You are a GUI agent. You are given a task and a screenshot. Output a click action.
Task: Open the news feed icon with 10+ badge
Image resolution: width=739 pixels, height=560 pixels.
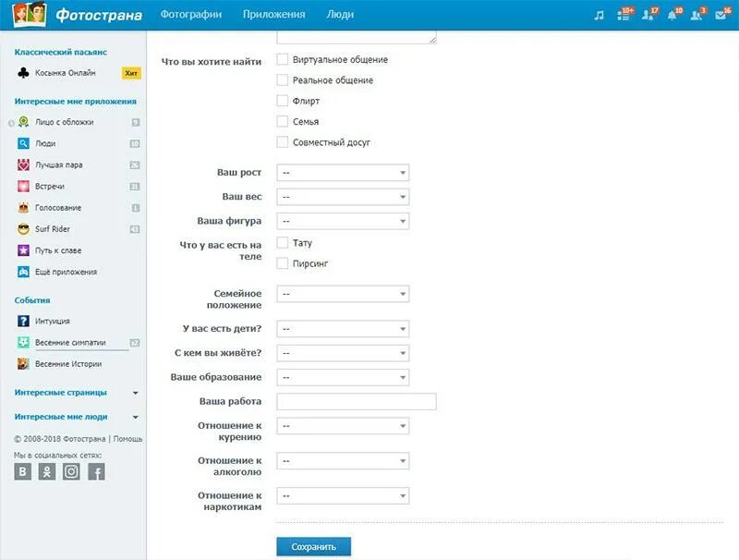tap(624, 14)
